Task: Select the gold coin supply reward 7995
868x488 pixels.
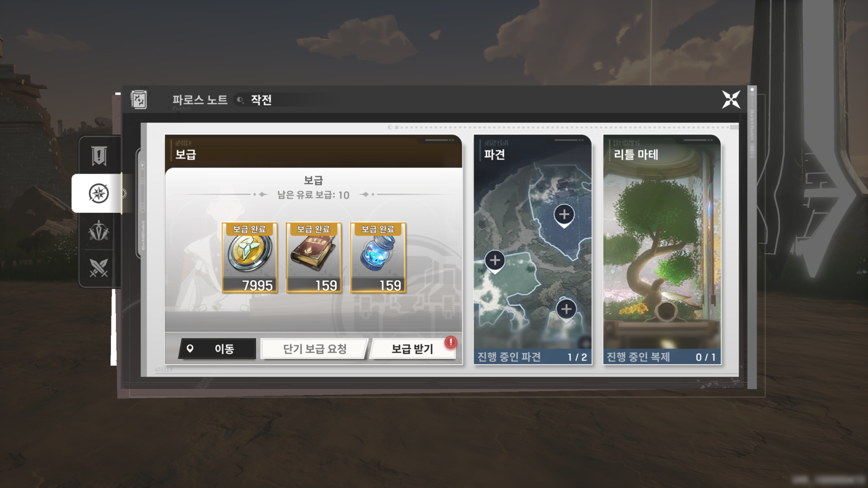Action: tap(250, 258)
